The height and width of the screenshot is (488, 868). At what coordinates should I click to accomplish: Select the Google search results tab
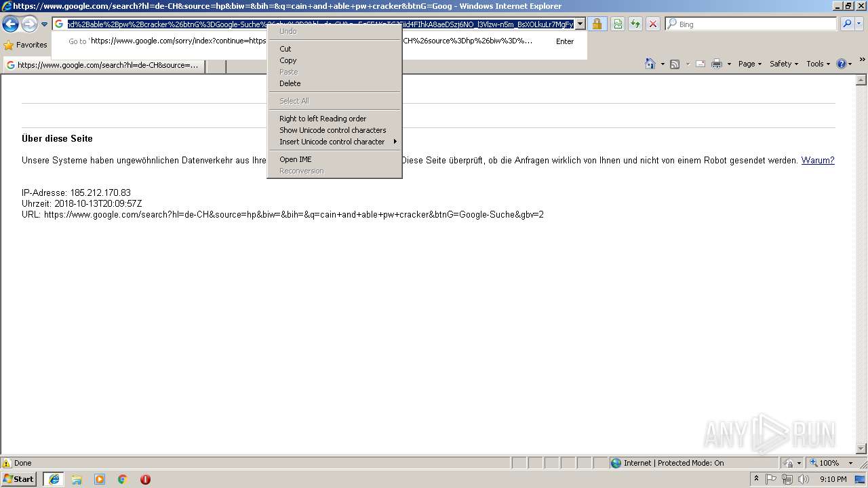pyautogui.click(x=104, y=65)
